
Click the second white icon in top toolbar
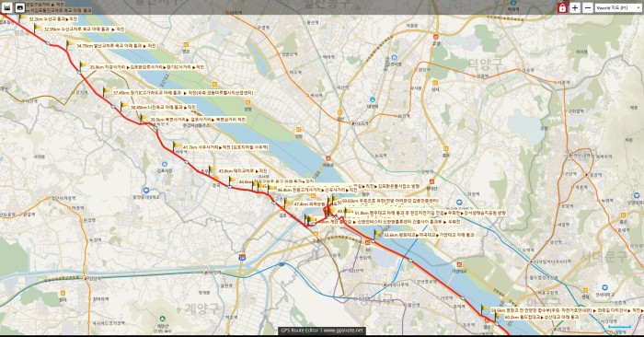20,7
